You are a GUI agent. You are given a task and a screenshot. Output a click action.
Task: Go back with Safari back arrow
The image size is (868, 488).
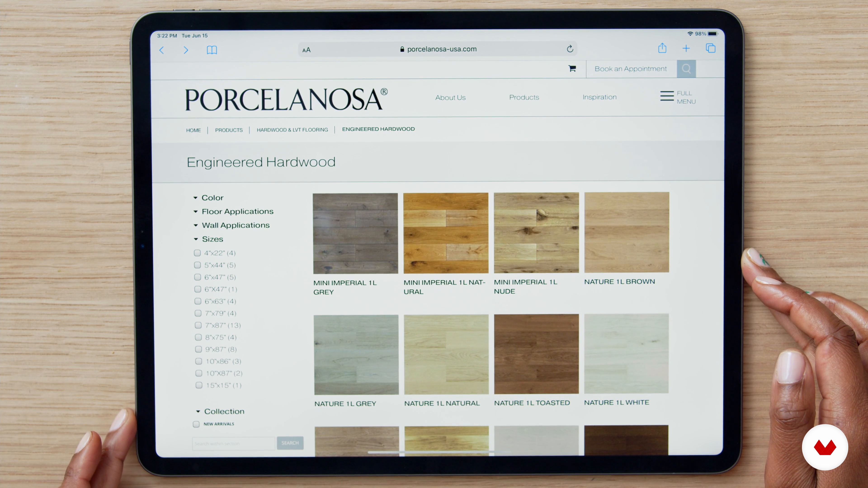pyautogui.click(x=162, y=50)
